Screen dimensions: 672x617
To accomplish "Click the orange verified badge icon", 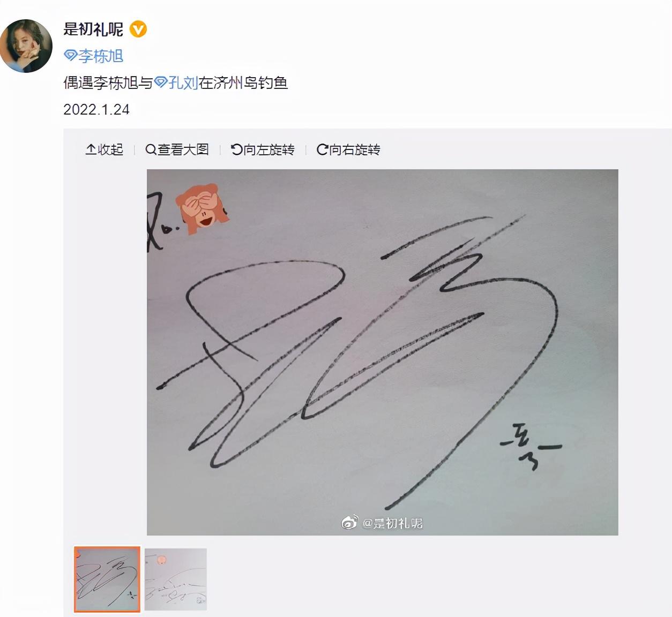I will [x=138, y=29].
